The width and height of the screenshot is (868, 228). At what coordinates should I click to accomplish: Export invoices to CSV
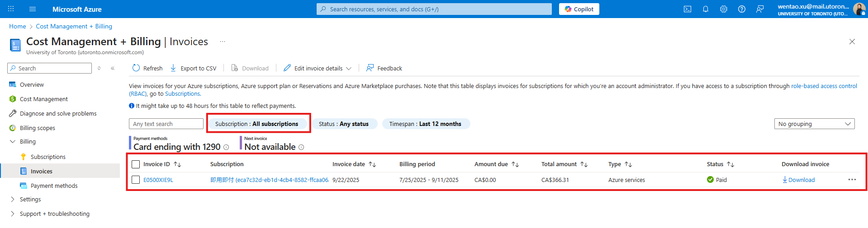(193, 68)
